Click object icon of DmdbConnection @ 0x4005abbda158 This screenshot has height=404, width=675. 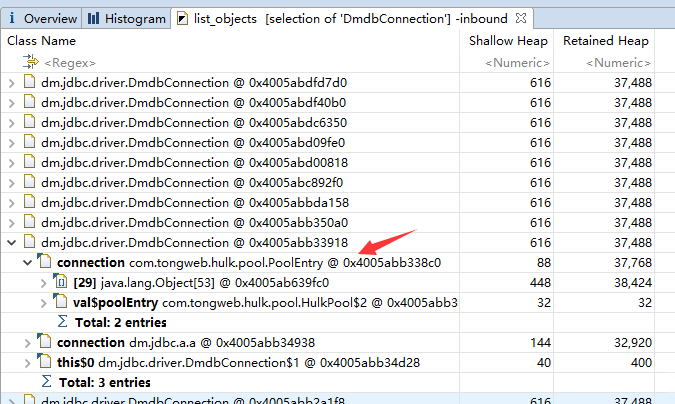tap(29, 201)
